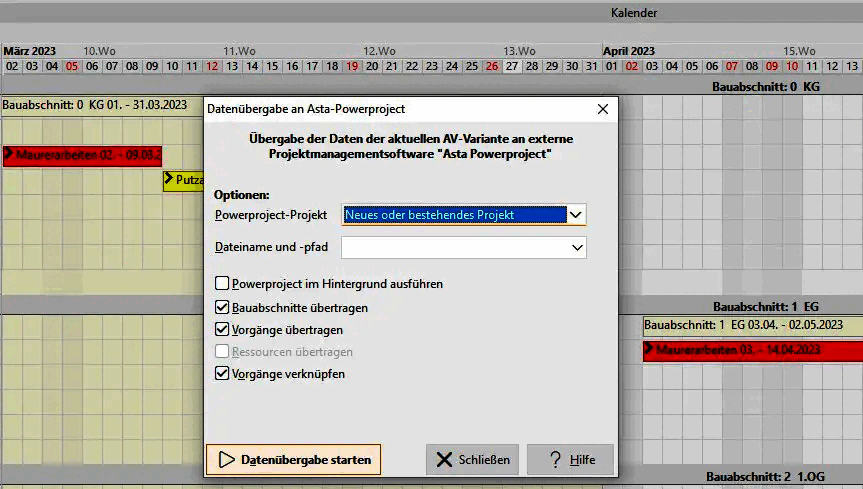Image resolution: width=863 pixels, height=489 pixels.
Task: Toggle Vorgänge übertragen checkbox
Action: [x=222, y=329]
